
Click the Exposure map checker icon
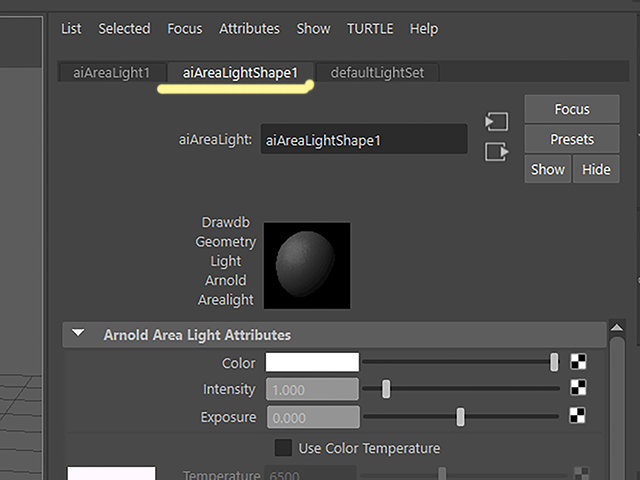point(578,416)
